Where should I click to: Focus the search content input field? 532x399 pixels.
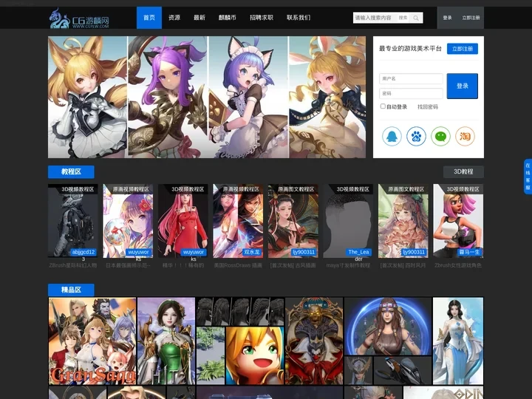[374, 18]
